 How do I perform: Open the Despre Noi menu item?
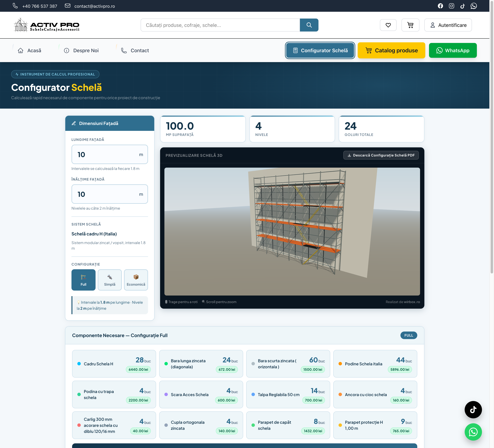81,51
